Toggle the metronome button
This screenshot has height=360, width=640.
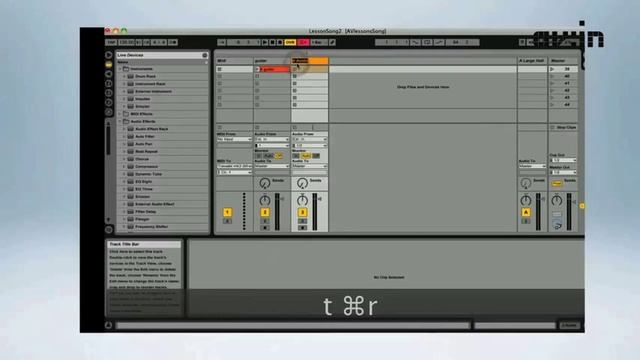tap(173, 42)
